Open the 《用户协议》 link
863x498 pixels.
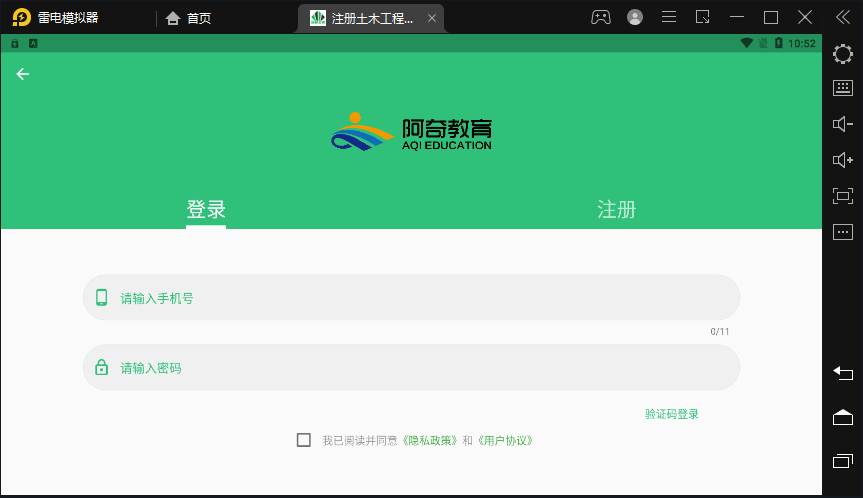click(505, 440)
